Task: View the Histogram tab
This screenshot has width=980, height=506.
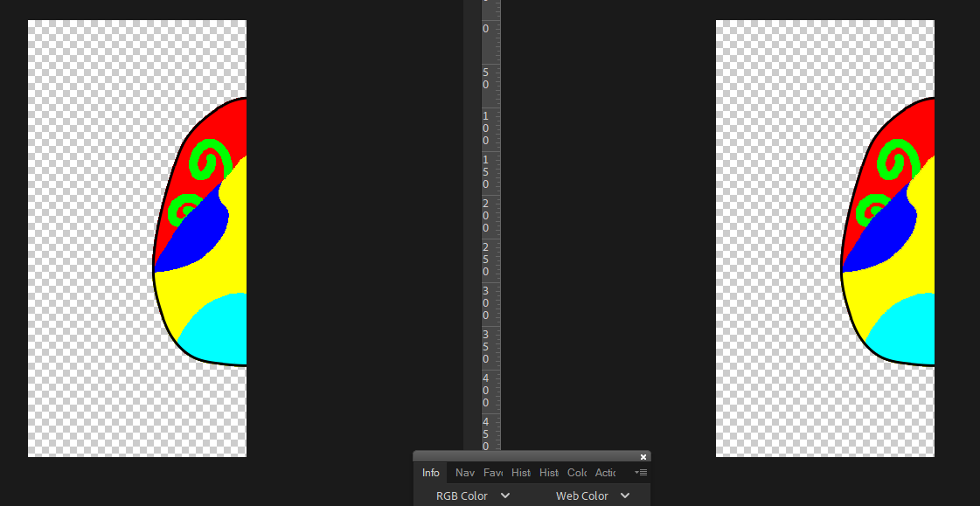Action: click(x=520, y=472)
